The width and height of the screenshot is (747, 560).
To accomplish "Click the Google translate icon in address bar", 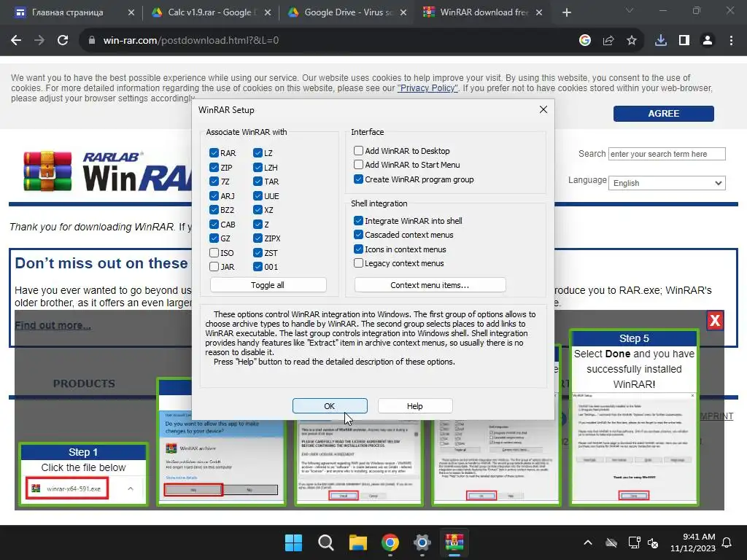I will click(585, 41).
